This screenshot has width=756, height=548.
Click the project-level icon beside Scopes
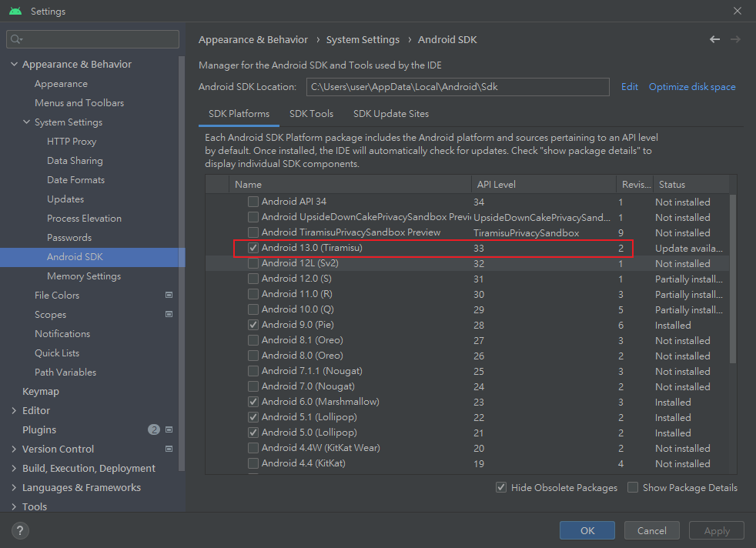pyautogui.click(x=169, y=314)
